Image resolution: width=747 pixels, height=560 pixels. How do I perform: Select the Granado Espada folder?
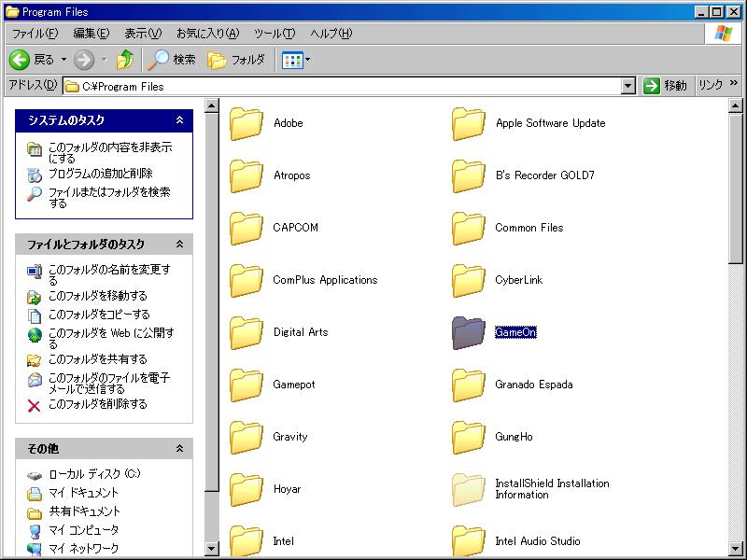click(x=469, y=385)
